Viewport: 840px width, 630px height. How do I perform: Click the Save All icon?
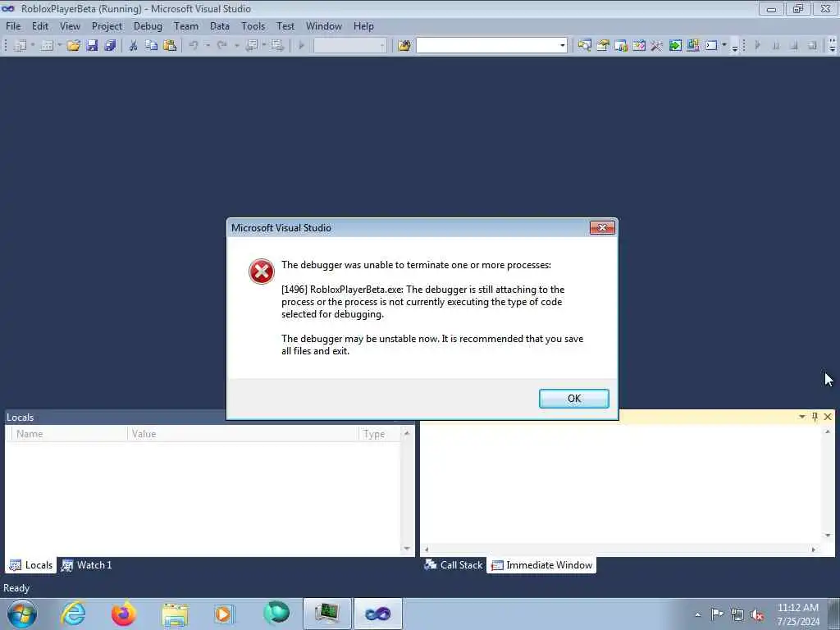point(111,46)
